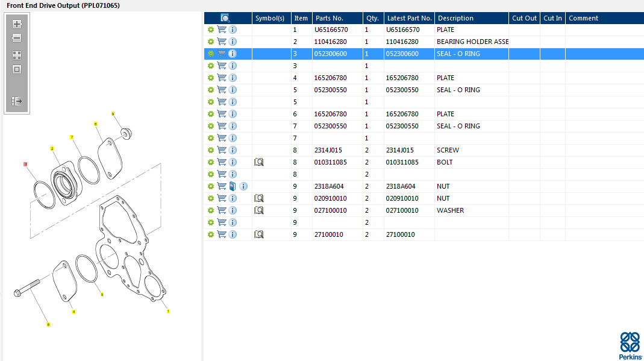Viewport: 644px width, 361px height.
Task: Open info for 010311085 BOLT
Action: point(233,162)
